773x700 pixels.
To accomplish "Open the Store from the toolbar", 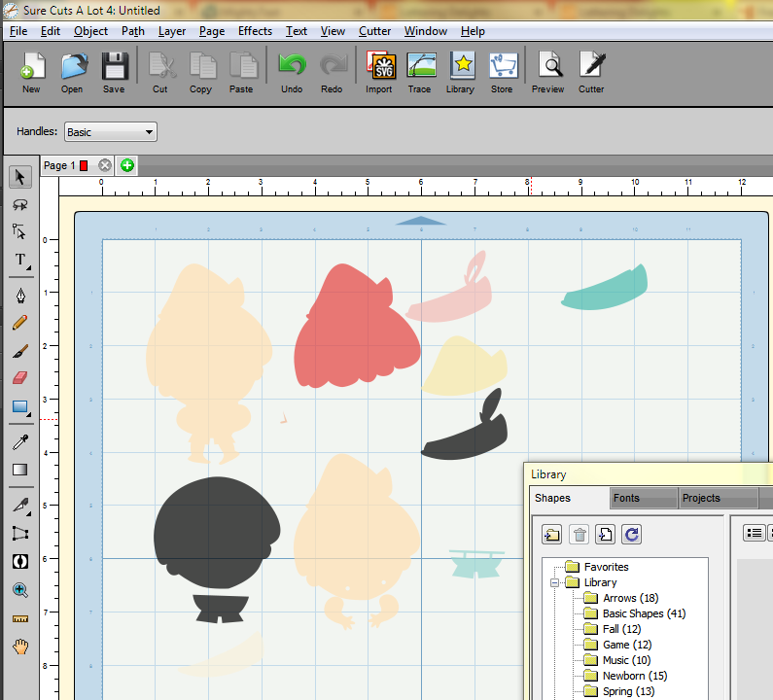I will click(x=502, y=73).
